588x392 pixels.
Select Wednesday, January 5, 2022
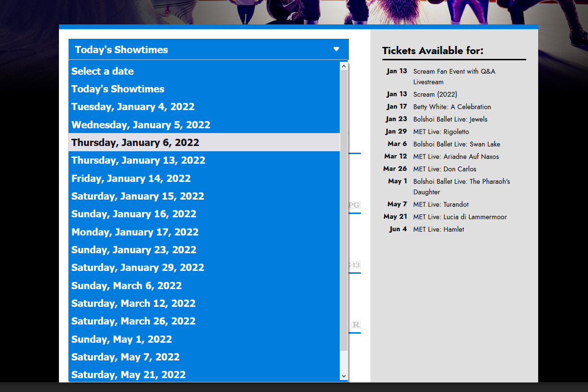pyautogui.click(x=204, y=125)
